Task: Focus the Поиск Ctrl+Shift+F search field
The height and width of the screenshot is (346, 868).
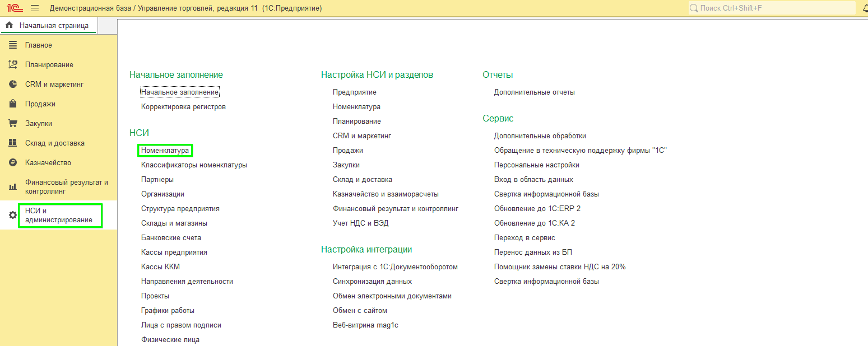Action: (772, 8)
